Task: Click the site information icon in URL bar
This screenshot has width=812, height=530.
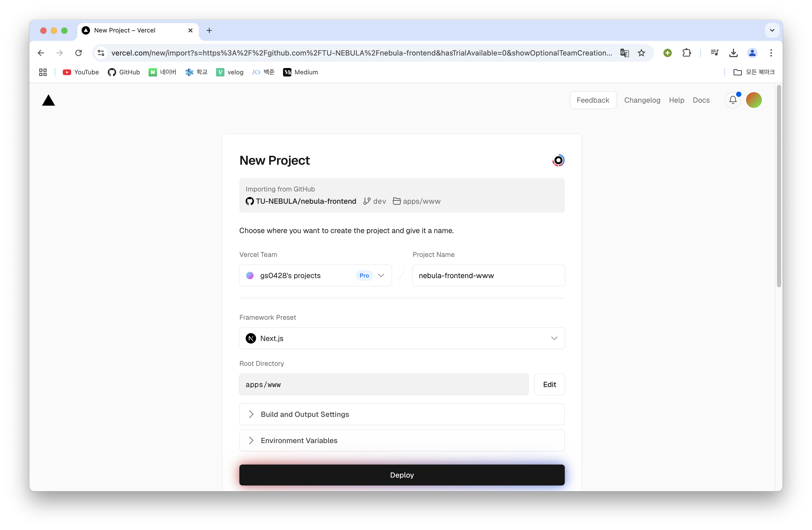Action: [x=101, y=53]
